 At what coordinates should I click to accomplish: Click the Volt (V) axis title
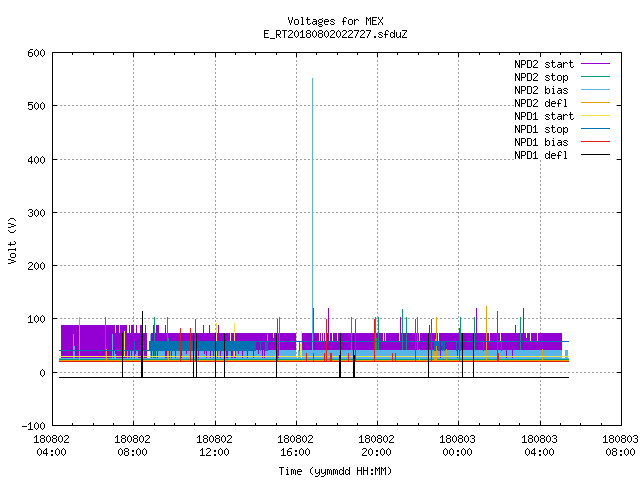pyautogui.click(x=12, y=241)
